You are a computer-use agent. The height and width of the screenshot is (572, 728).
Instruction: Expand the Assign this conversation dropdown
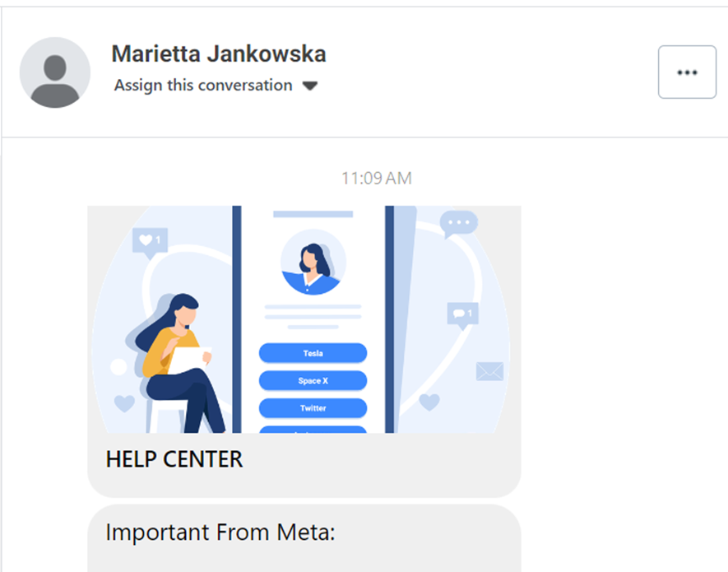point(216,86)
